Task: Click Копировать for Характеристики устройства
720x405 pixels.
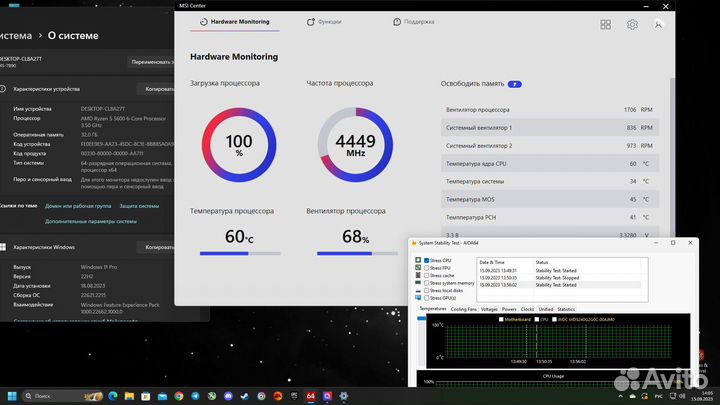Action: [156, 89]
